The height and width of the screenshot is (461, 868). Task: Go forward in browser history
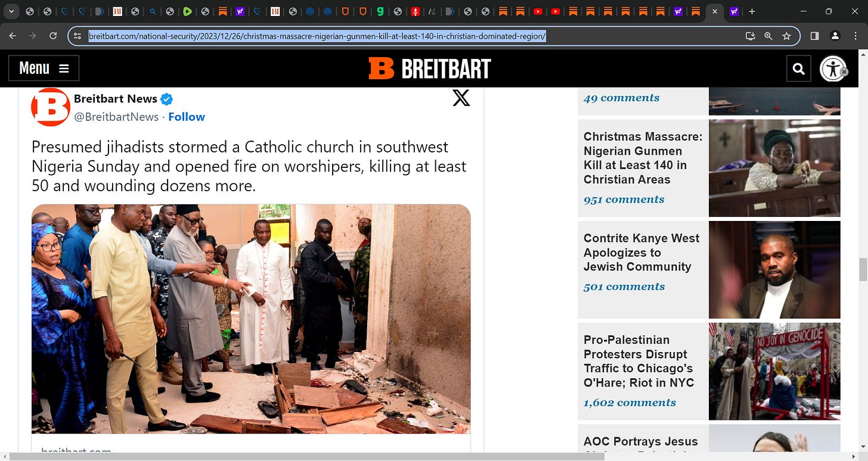click(33, 36)
